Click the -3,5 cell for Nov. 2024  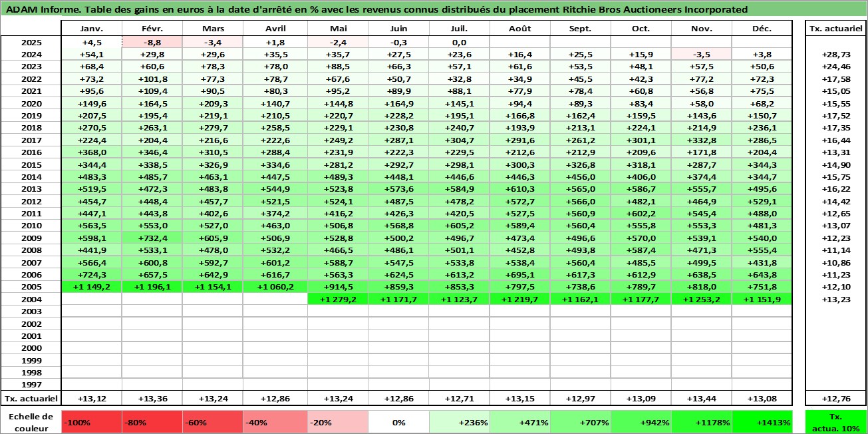(x=702, y=54)
